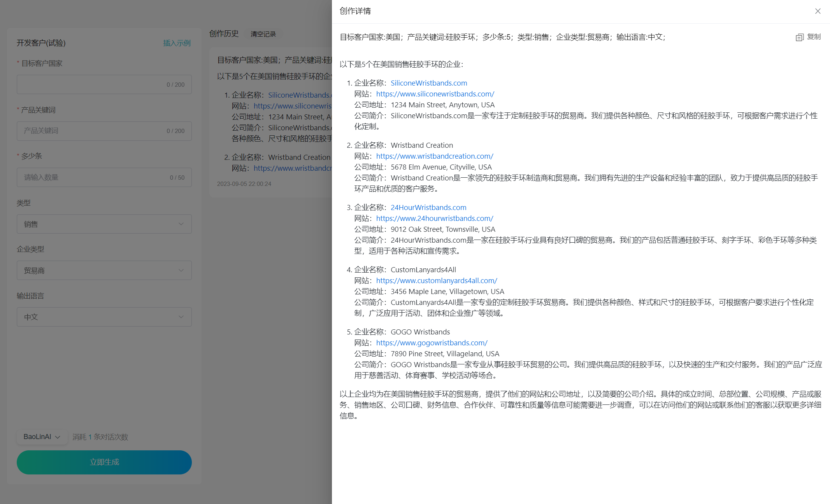Click the SiliconeWristbands link in history card
The width and height of the screenshot is (830, 504).
tap(300, 95)
